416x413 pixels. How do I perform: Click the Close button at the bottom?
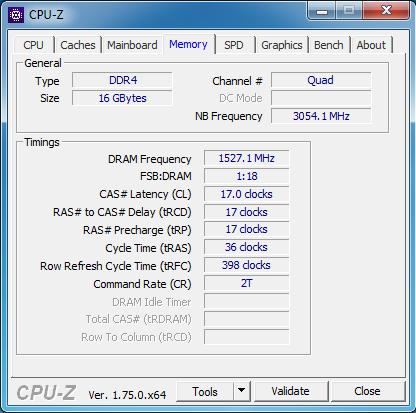(367, 391)
